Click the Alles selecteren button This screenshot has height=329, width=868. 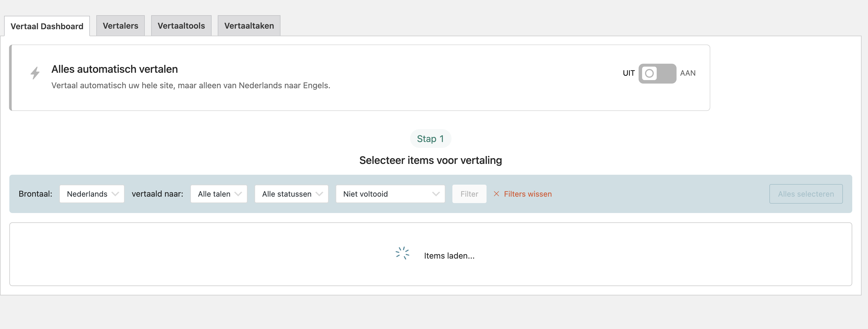click(x=806, y=194)
